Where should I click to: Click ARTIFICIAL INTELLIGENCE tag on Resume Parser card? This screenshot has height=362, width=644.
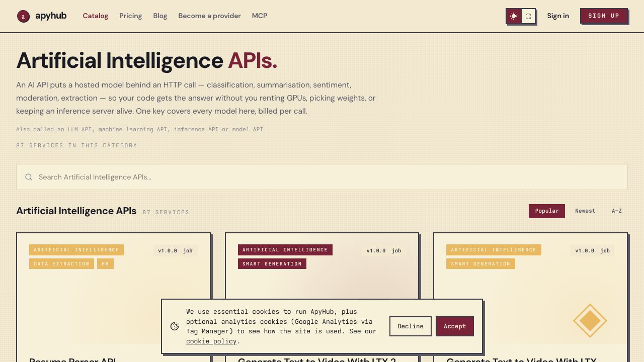coord(76,250)
